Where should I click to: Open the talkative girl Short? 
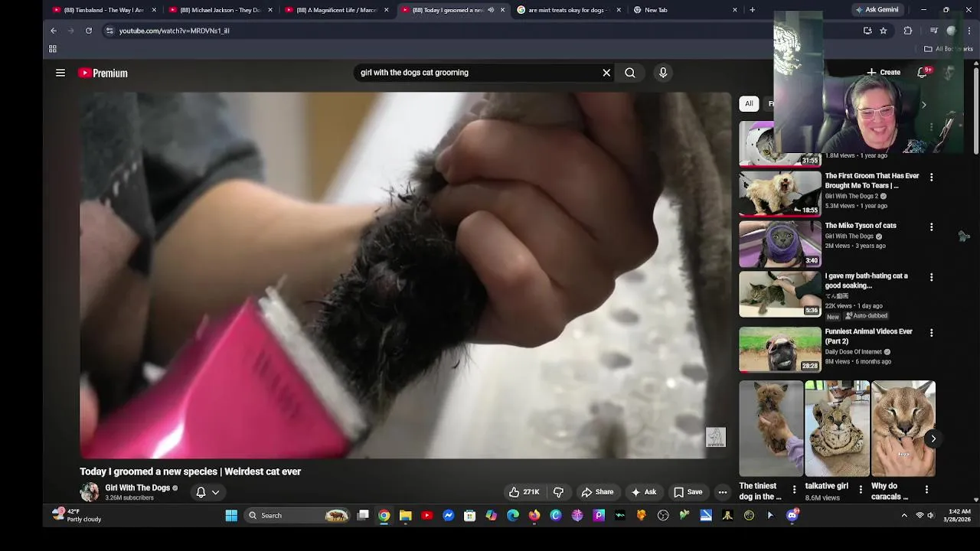coord(837,429)
